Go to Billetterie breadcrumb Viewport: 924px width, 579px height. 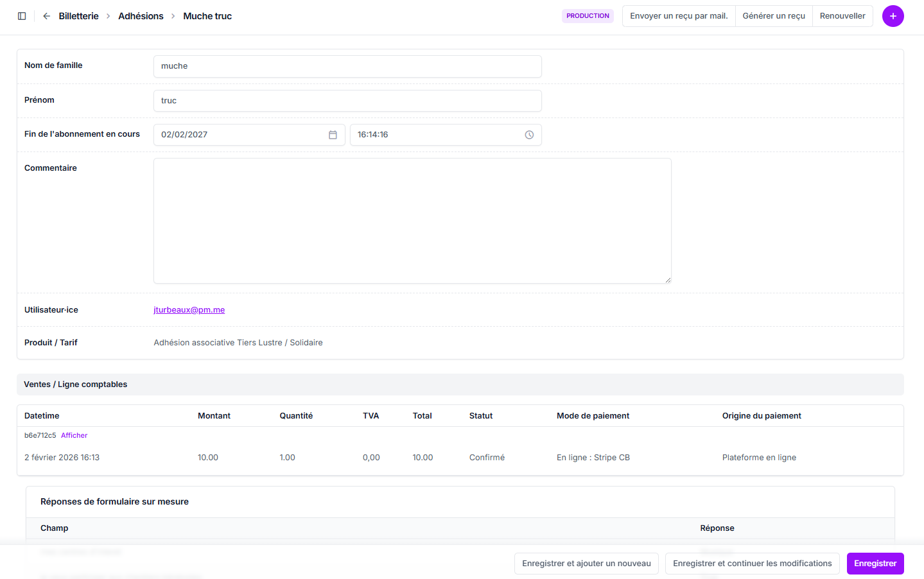point(78,16)
